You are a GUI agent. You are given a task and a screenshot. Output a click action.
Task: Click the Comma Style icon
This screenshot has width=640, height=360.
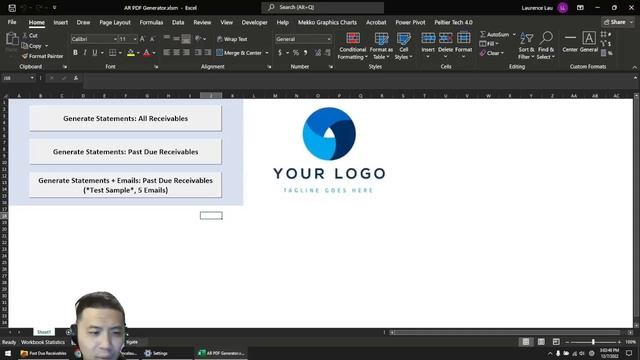pyautogui.click(x=305, y=53)
